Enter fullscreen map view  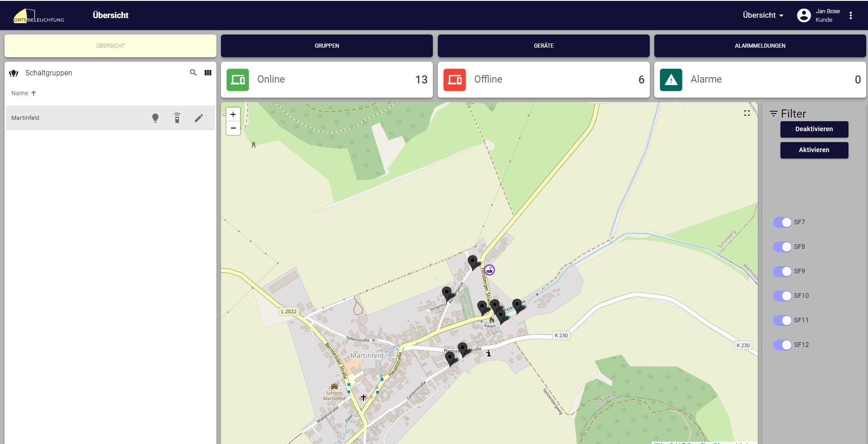747,113
